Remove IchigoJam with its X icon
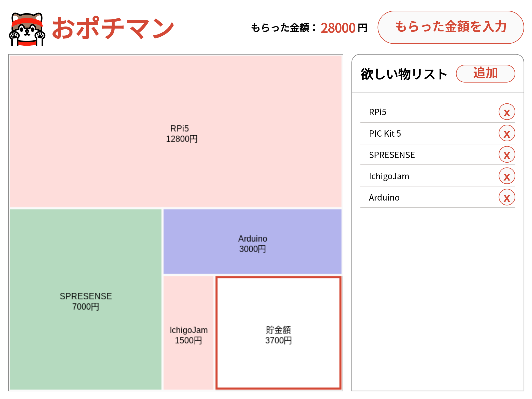Screen dimensions: 532x399 pyautogui.click(x=507, y=176)
